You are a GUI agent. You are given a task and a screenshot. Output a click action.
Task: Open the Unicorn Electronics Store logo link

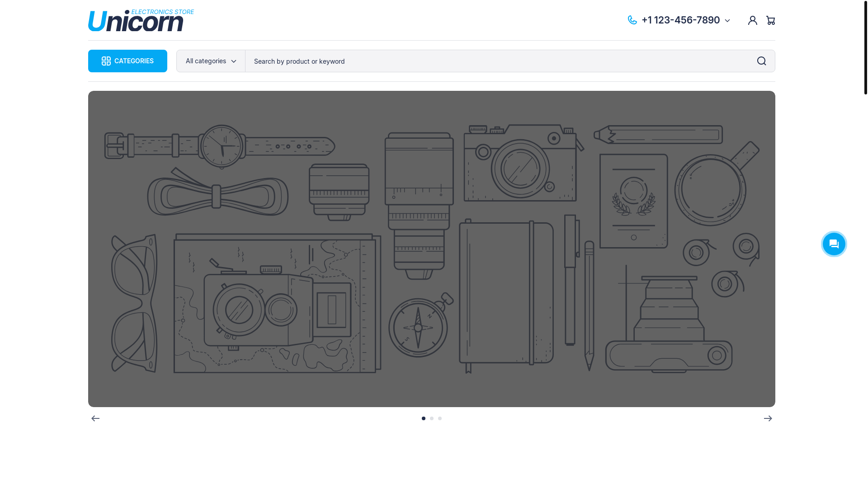(x=141, y=20)
